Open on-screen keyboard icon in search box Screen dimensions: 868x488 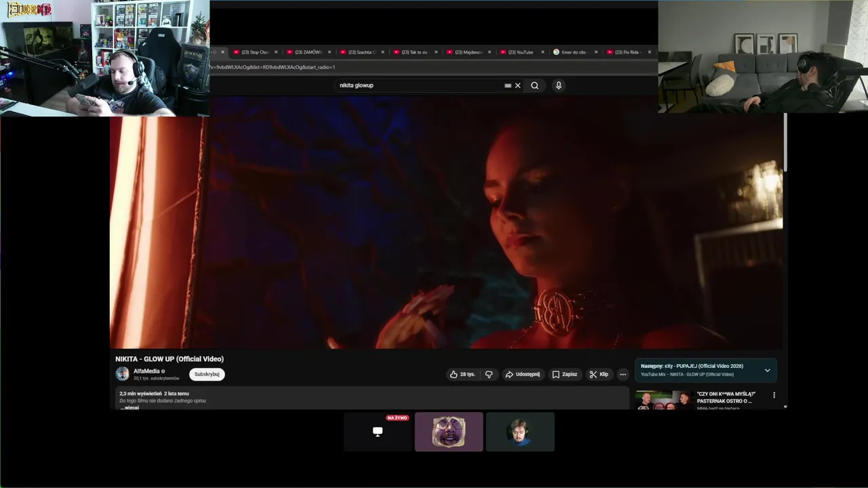(x=507, y=85)
